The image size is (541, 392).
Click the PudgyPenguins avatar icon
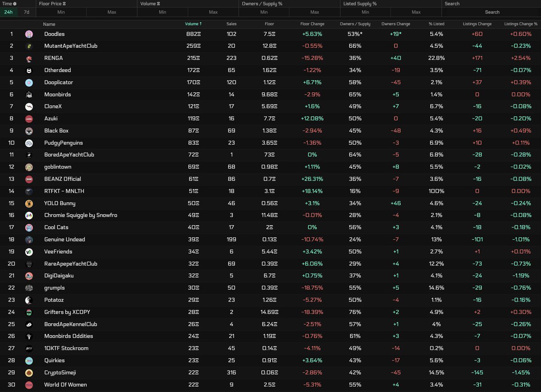29,143
